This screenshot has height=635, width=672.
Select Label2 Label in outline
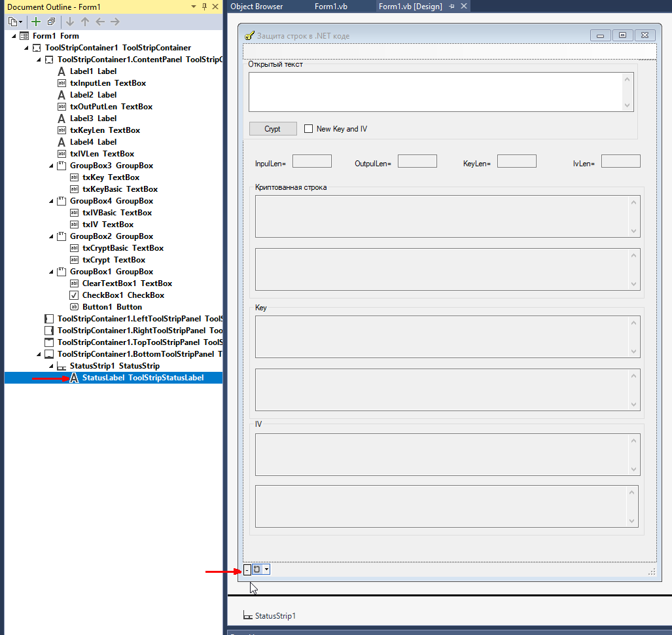click(x=93, y=95)
